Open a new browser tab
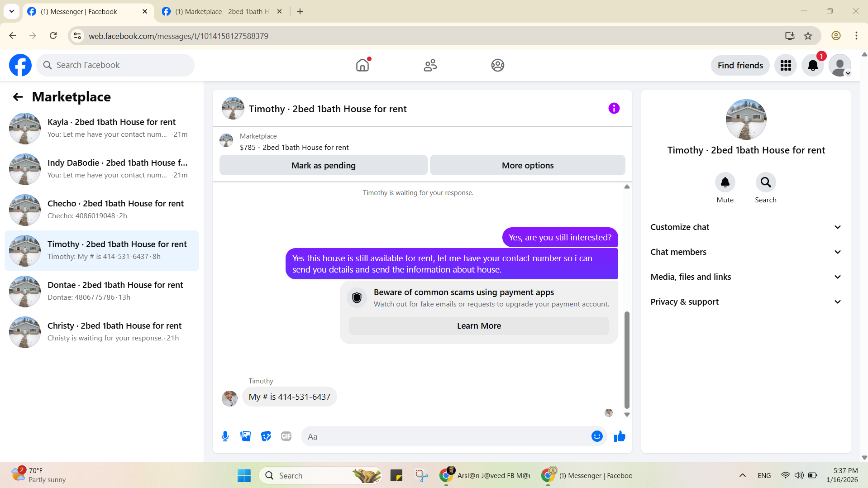This screenshot has height=488, width=868. (x=300, y=12)
